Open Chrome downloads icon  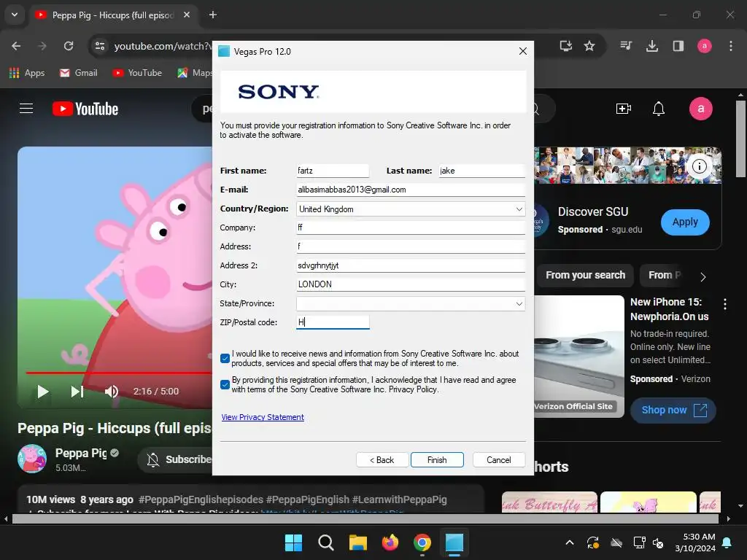click(x=651, y=46)
